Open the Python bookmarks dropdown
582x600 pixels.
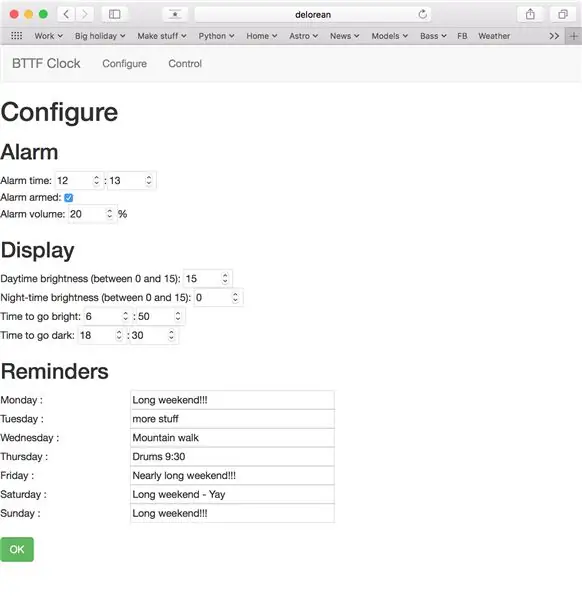tap(216, 36)
